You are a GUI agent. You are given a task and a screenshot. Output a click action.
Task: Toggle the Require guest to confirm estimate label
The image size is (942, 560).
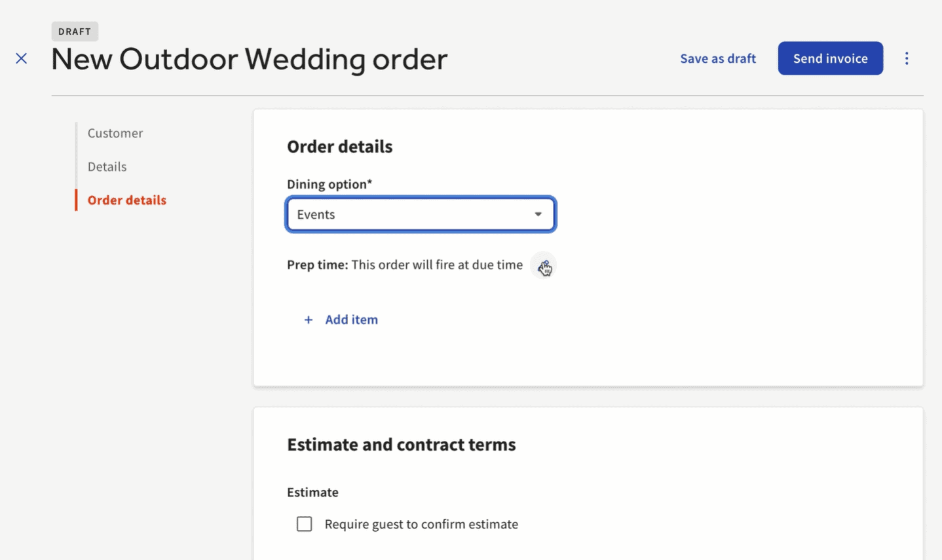pos(421,524)
